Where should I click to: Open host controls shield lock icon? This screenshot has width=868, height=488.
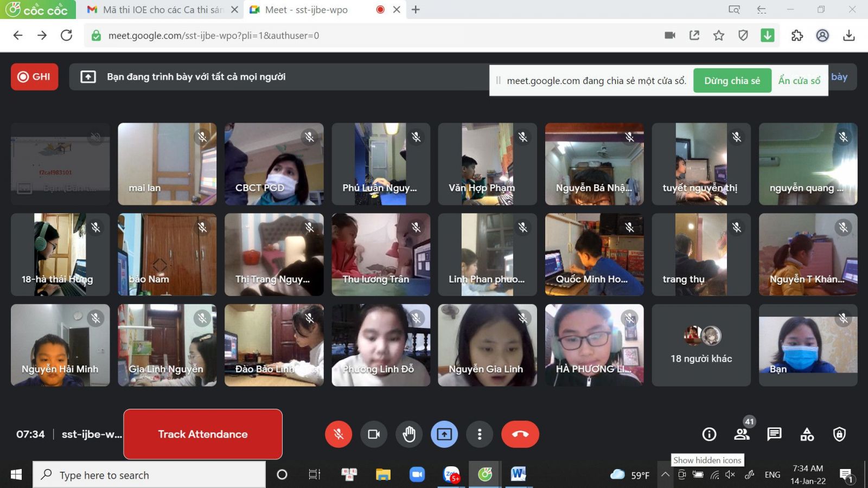pos(839,434)
